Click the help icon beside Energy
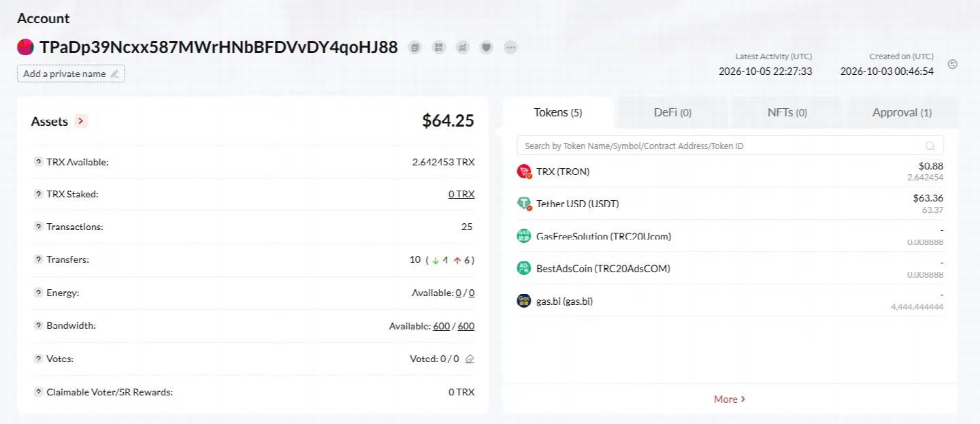980x424 pixels. click(39, 293)
